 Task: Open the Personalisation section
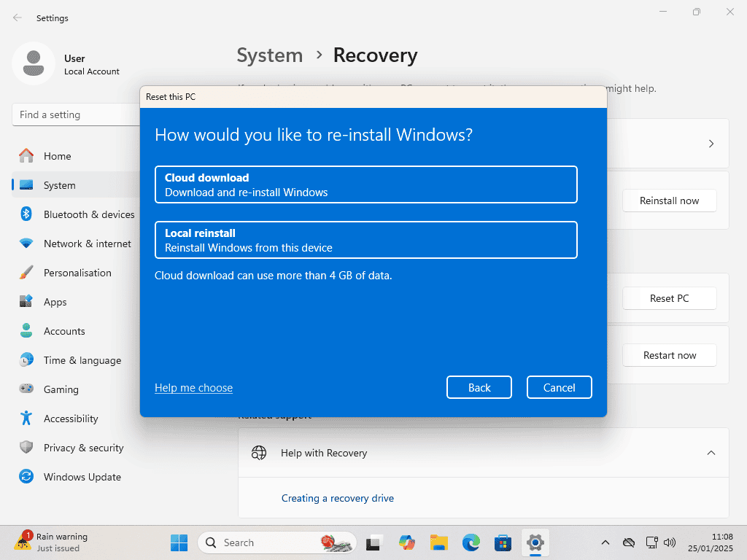click(77, 273)
